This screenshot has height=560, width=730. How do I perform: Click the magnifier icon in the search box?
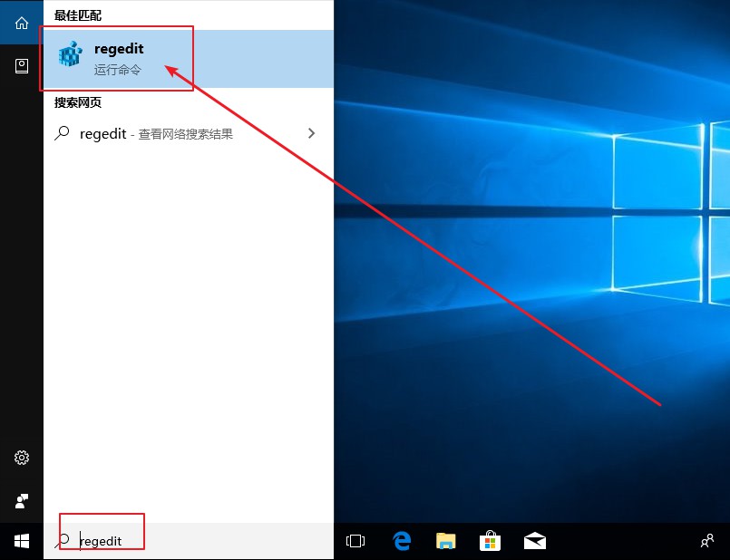(x=63, y=541)
